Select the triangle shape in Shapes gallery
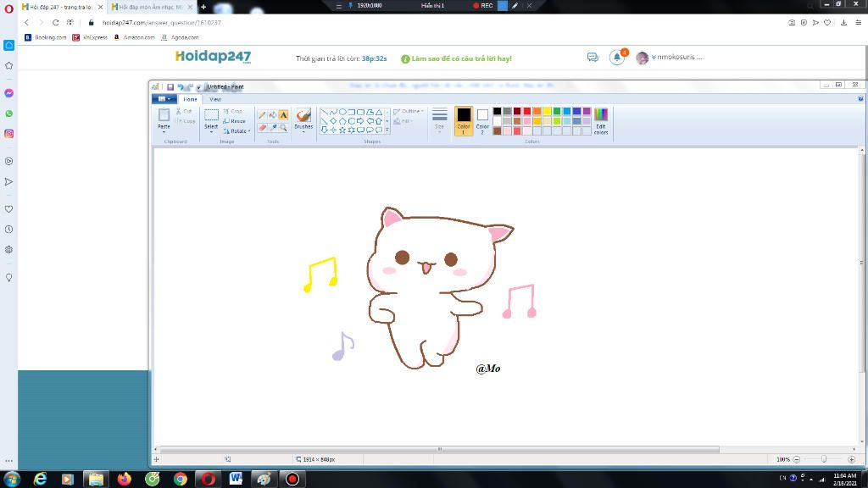Image resolution: width=868 pixels, height=488 pixels. pos(379,112)
